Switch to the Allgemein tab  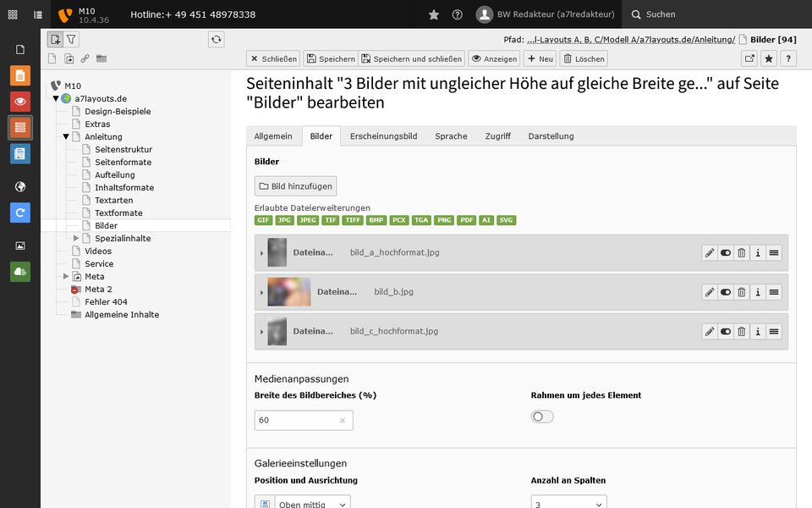[273, 136]
